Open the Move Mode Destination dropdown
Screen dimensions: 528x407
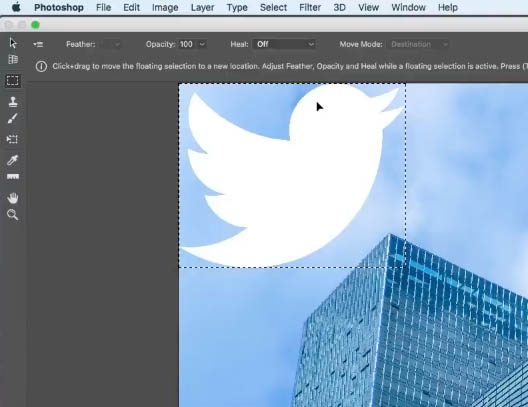[x=419, y=44]
